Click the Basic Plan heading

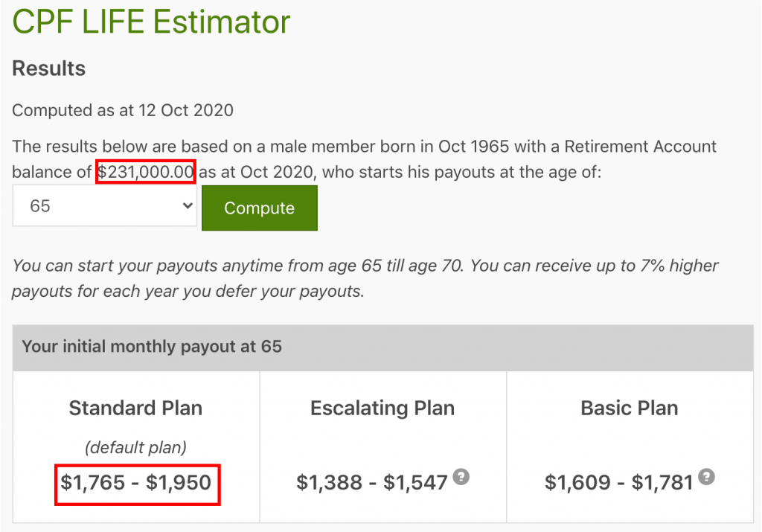[630, 408]
